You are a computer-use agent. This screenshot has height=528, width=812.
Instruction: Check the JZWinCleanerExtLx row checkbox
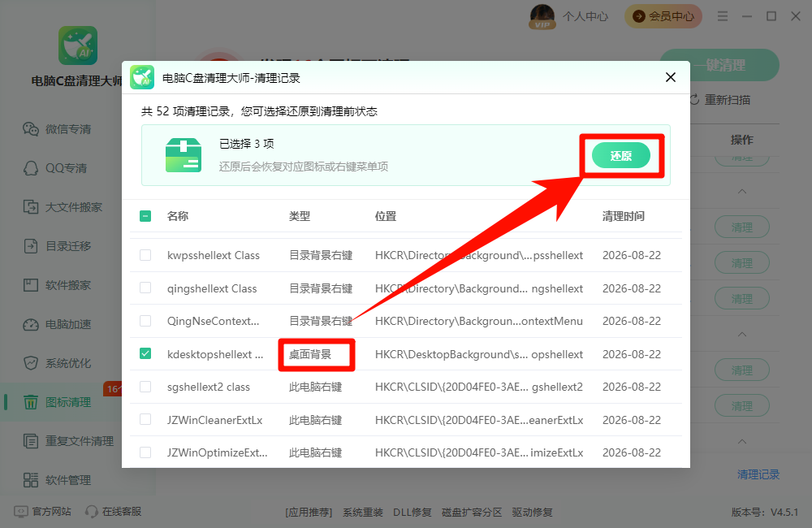145,420
